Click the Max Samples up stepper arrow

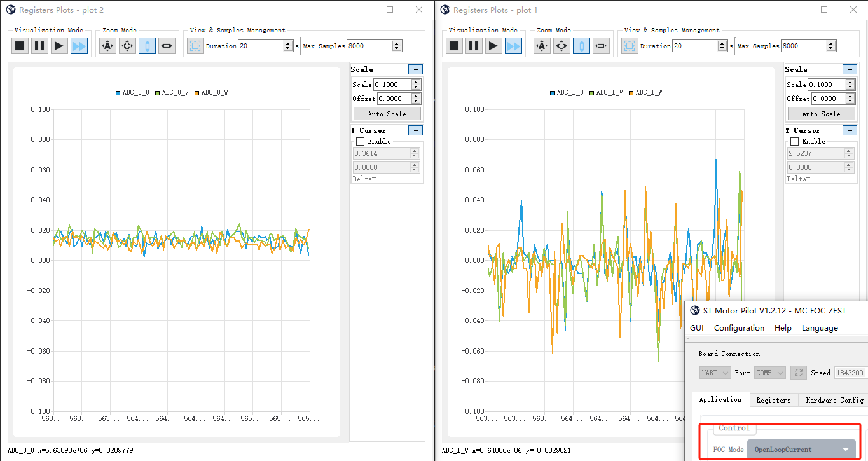pyautogui.click(x=396, y=43)
